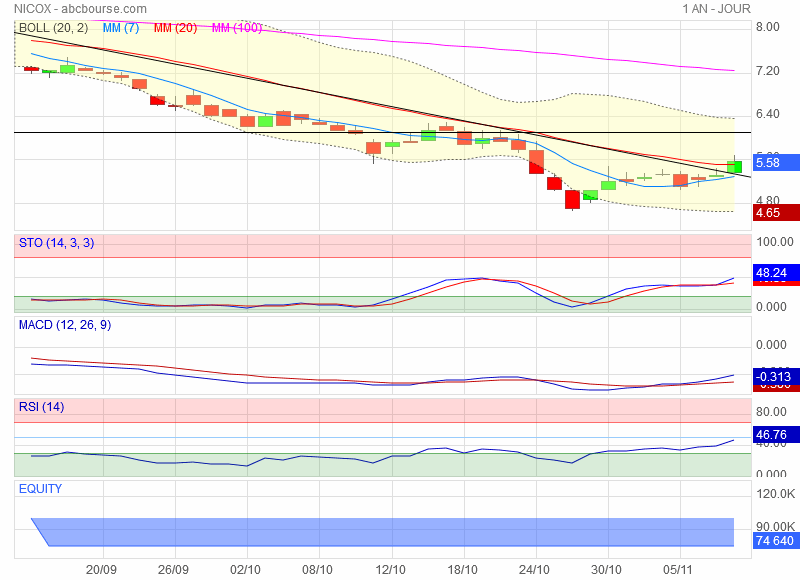The height and width of the screenshot is (580, 800).
Task: Click the 08/10 date axis label
Action: (x=317, y=569)
